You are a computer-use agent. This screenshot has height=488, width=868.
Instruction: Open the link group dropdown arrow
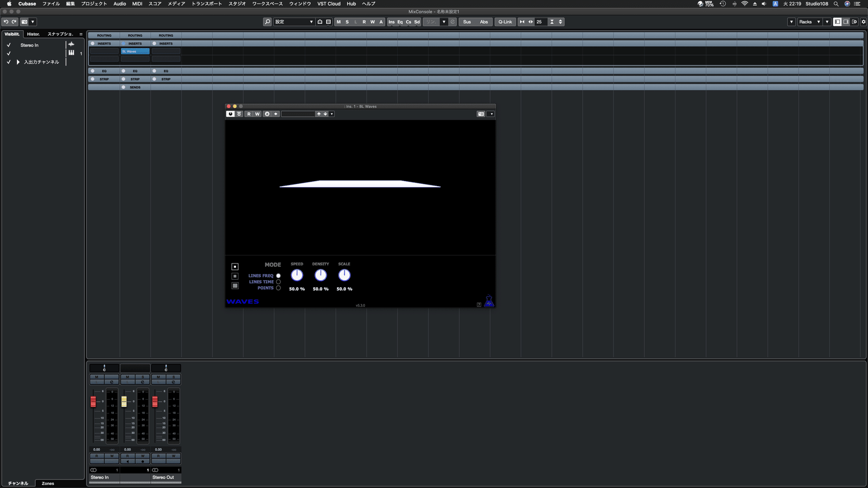[x=444, y=22]
